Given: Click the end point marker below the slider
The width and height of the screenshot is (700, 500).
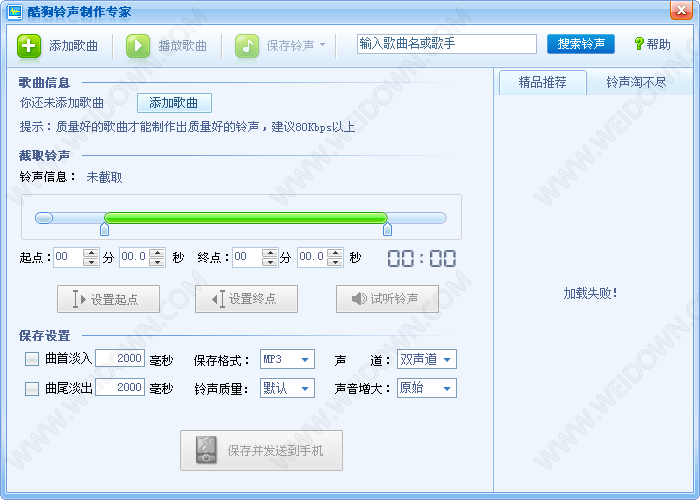Looking at the screenshot, I should click(388, 229).
